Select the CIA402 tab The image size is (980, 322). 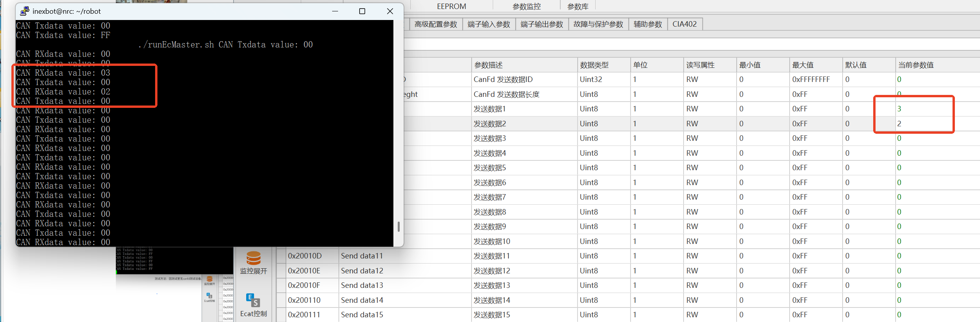[x=685, y=24]
